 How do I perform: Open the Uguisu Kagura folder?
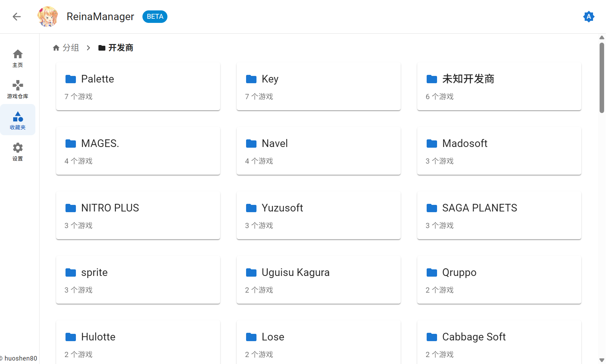[319, 280]
